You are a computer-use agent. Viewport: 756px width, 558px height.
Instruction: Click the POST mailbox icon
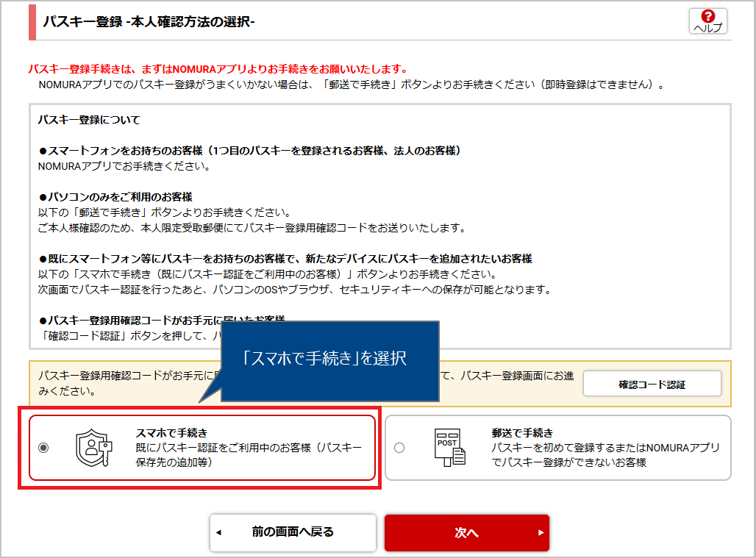pyautogui.click(x=449, y=447)
